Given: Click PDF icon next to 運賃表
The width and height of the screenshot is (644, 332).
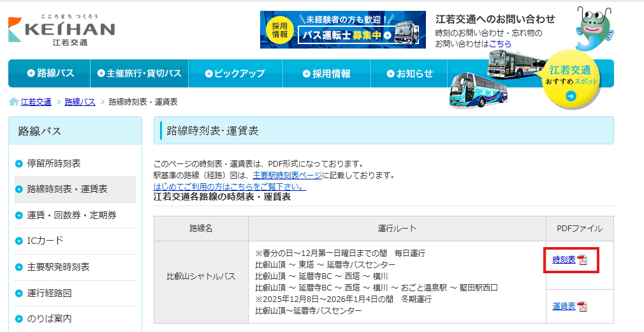Looking at the screenshot, I should [582, 306].
